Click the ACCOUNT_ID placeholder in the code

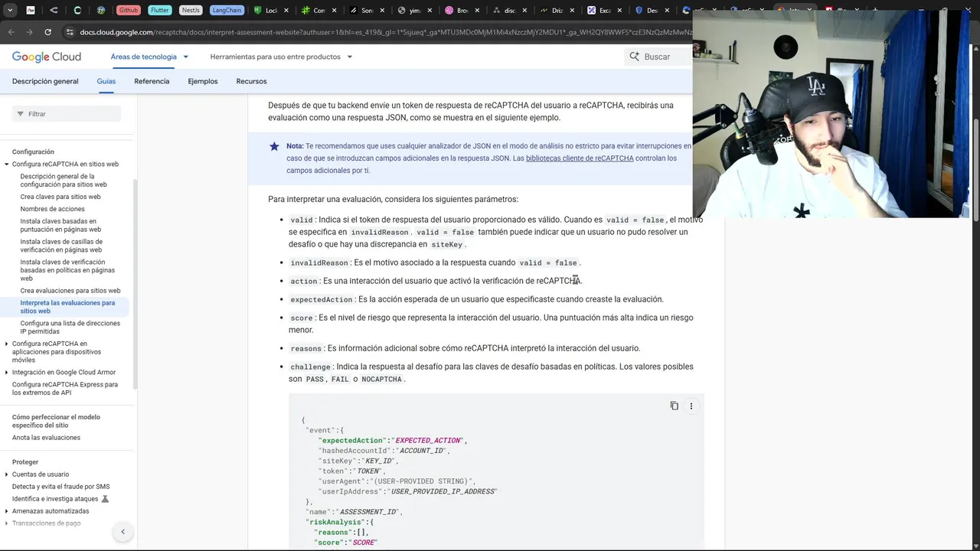(x=422, y=451)
